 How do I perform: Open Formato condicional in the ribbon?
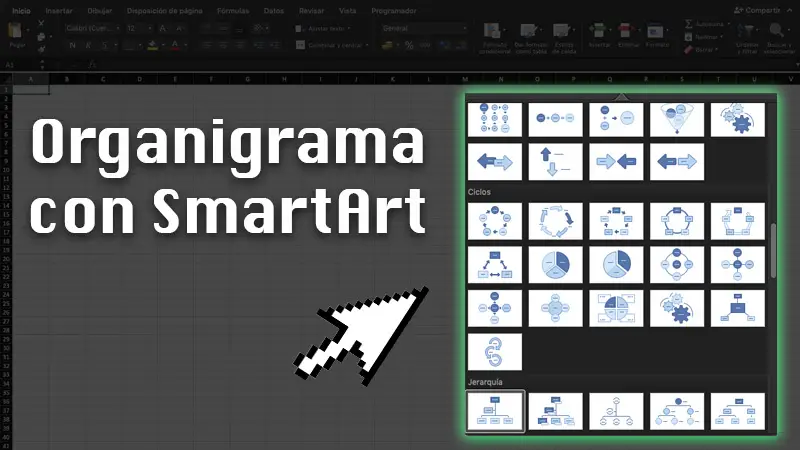[494, 38]
